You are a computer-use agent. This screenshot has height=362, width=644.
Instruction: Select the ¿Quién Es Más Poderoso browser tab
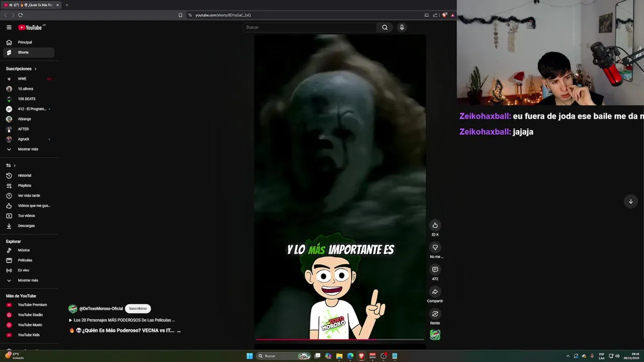point(31,5)
